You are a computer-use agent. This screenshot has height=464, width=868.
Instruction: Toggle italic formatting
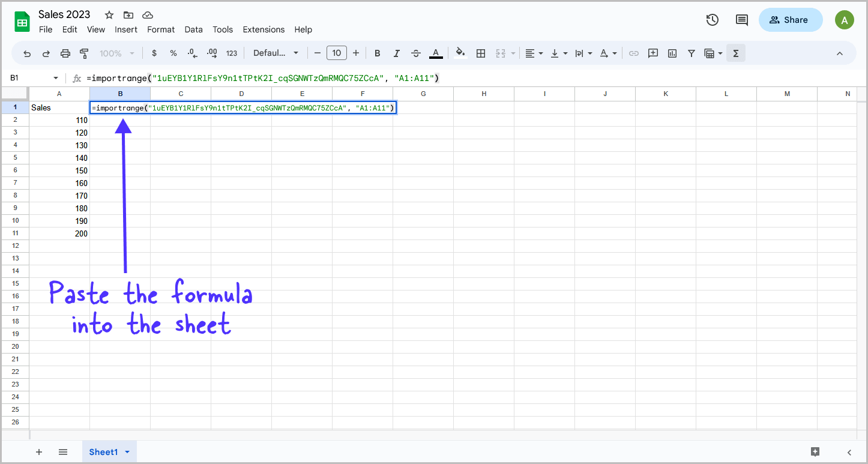(x=397, y=53)
